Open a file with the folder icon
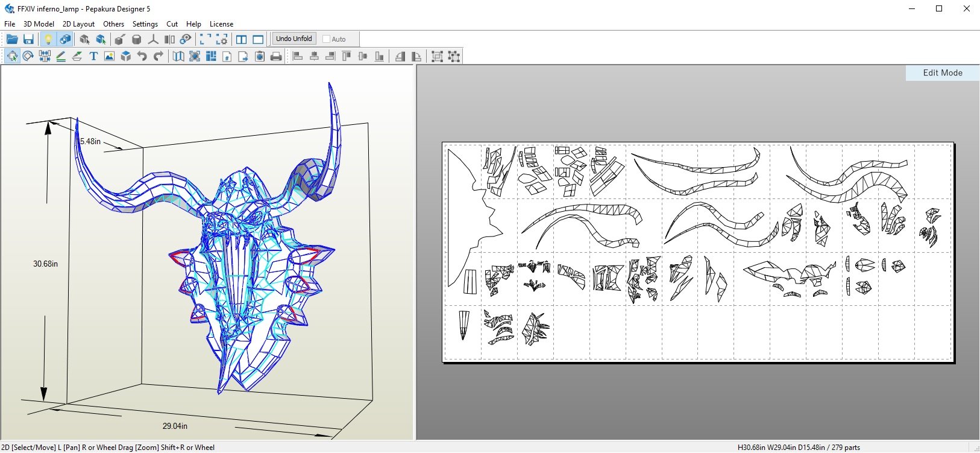Image resolution: width=980 pixels, height=453 pixels. [x=12, y=39]
